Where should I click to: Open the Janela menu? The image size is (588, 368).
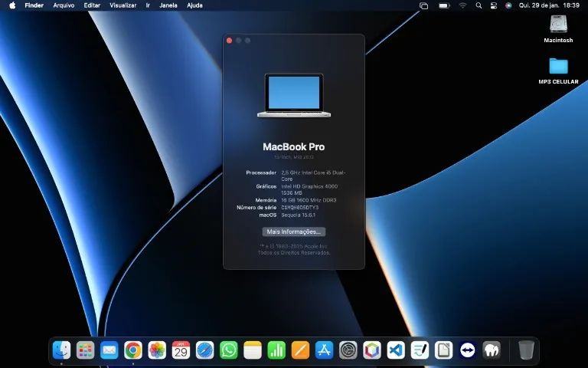(x=168, y=5)
